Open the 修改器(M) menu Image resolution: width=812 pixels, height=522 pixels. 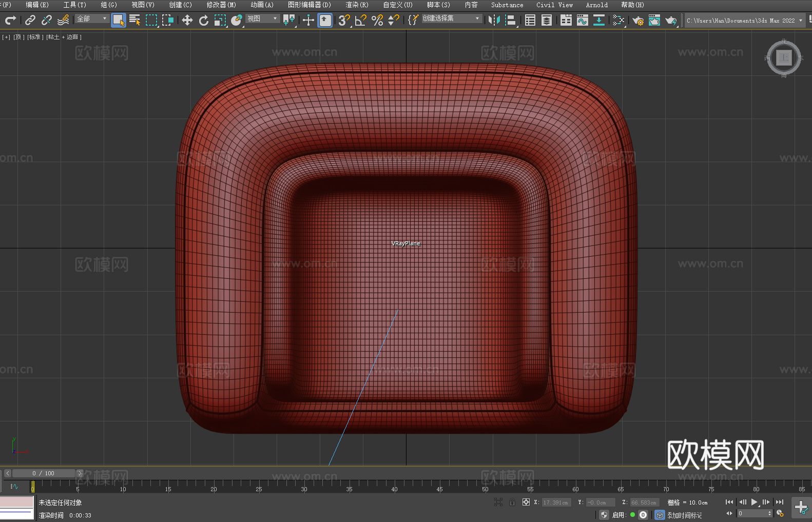pos(221,5)
